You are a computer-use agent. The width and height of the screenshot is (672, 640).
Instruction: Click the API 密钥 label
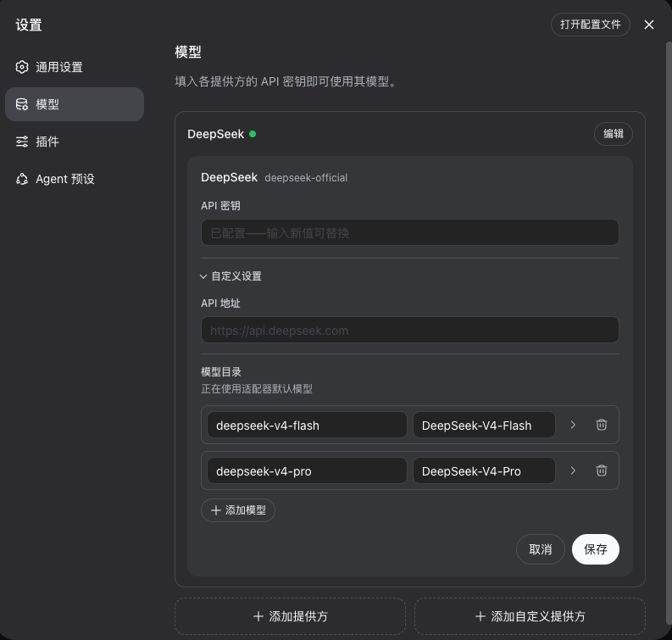pyautogui.click(x=220, y=206)
